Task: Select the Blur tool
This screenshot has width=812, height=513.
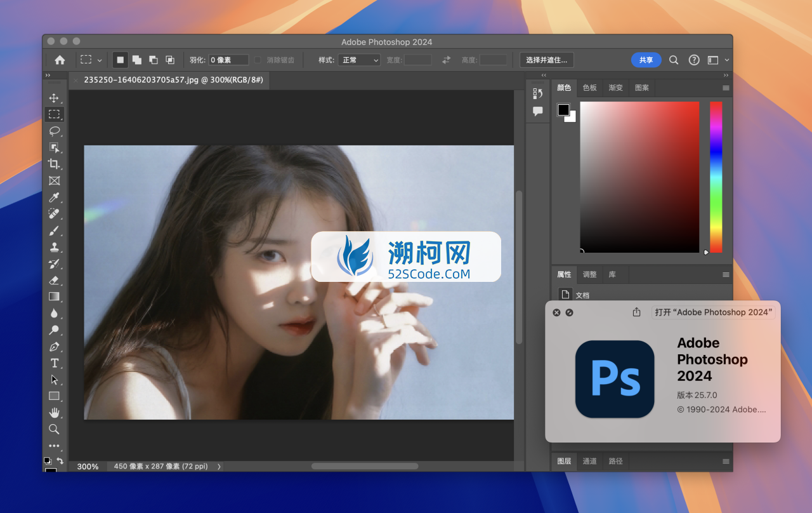Action: tap(54, 313)
